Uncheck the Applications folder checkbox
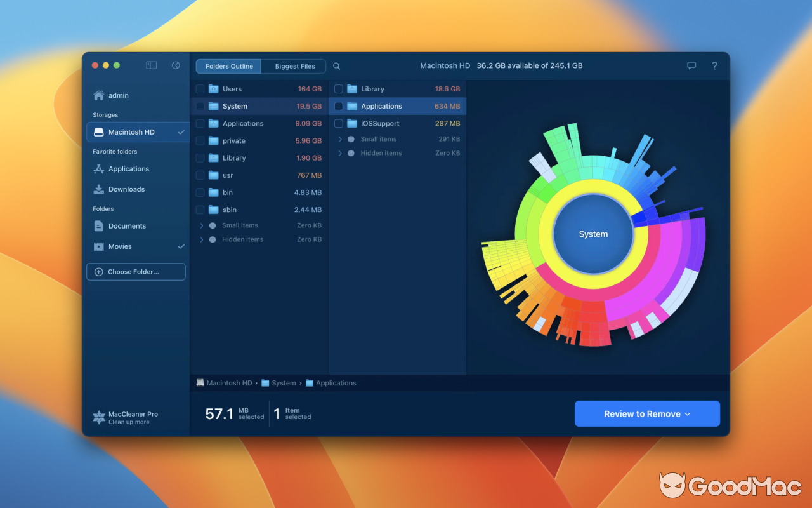Screen dimensions: 812x508 coord(338,106)
